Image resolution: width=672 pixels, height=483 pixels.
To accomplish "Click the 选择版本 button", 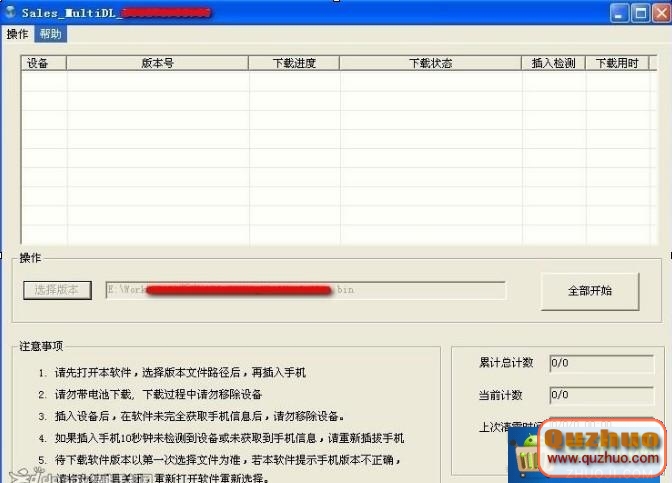I will click(x=57, y=290).
